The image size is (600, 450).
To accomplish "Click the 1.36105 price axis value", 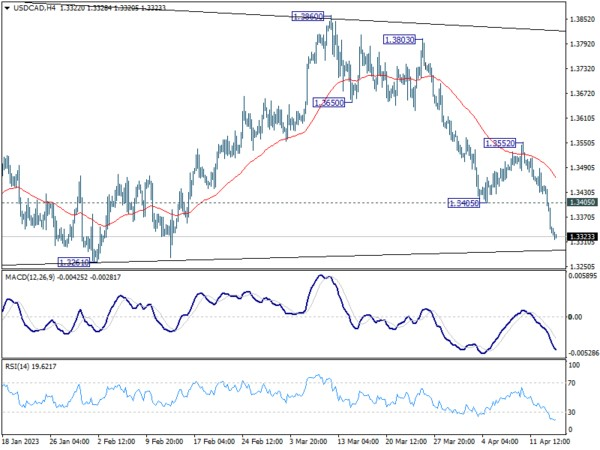I will pos(582,118).
